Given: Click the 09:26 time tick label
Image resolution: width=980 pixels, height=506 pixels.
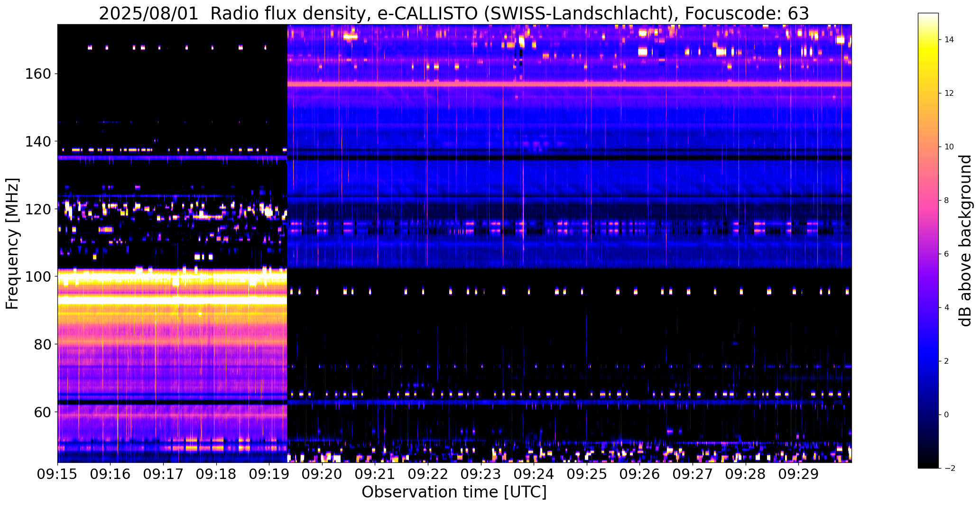Looking at the screenshot, I should coord(640,474).
